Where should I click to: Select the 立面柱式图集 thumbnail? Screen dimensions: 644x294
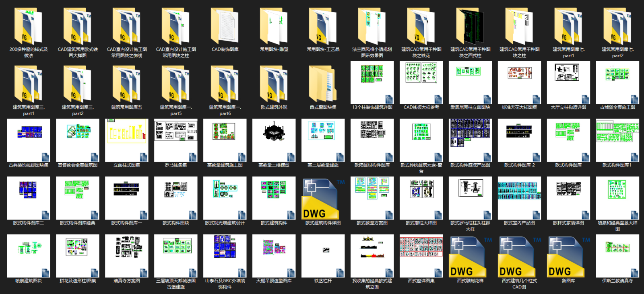tap(126, 140)
